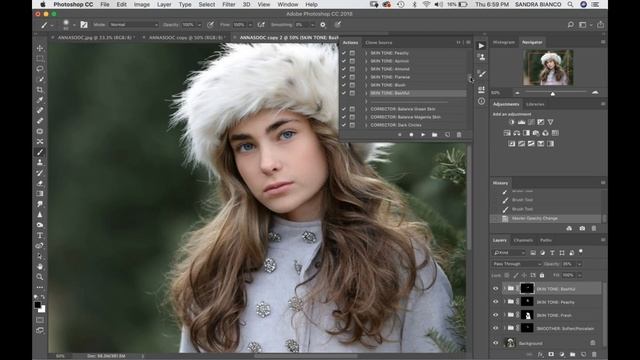Hide the SKIN TONE: Bashful layer group
The height and width of the screenshot is (360, 640).
[496, 289]
